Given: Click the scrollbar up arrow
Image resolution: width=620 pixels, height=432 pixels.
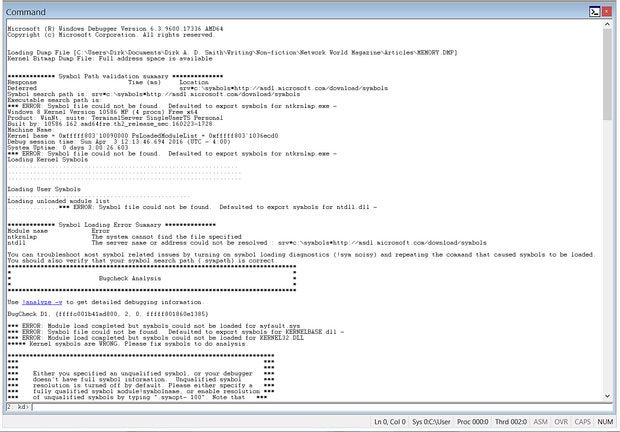Looking at the screenshot, I should pos(607,25).
